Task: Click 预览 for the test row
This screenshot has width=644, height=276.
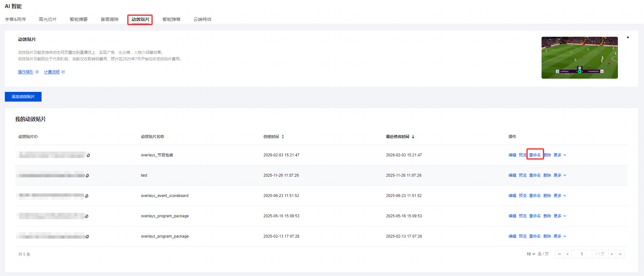Action: point(523,175)
